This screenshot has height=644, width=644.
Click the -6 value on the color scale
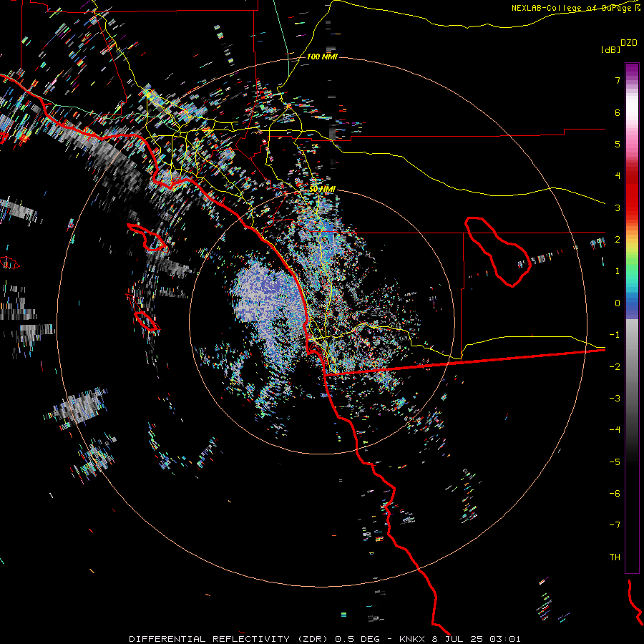[x=615, y=494]
